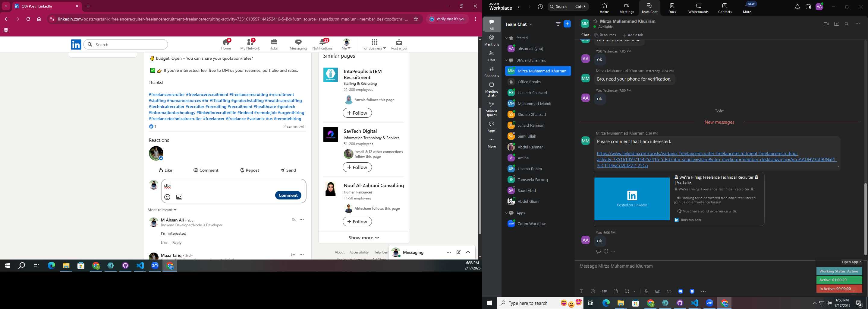Click Zoom chat vertical scrollbar
This screenshot has height=309, width=868.
click(x=865, y=219)
